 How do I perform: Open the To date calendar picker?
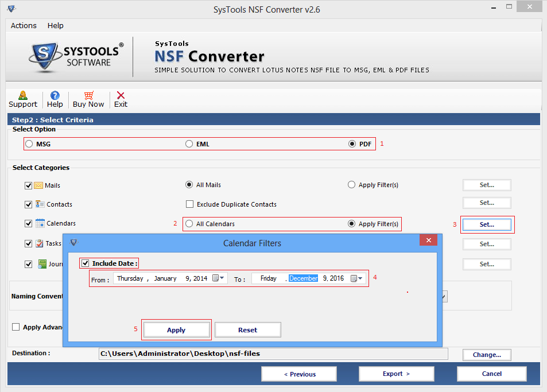356,278
